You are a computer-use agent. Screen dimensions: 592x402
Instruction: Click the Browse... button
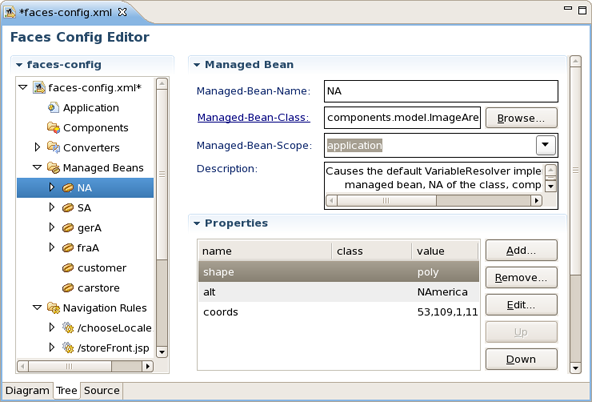(x=521, y=118)
